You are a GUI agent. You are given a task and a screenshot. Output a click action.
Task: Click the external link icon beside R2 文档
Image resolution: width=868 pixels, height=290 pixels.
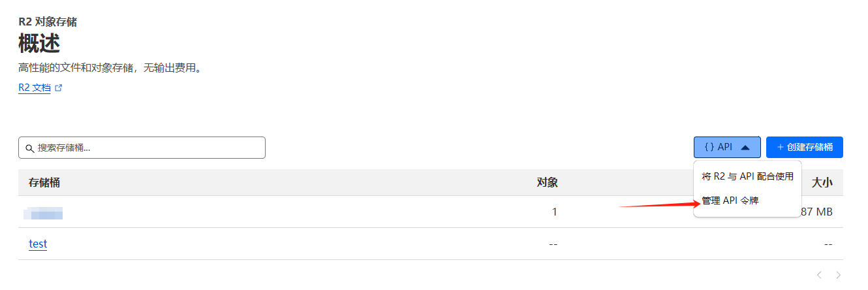pos(59,88)
